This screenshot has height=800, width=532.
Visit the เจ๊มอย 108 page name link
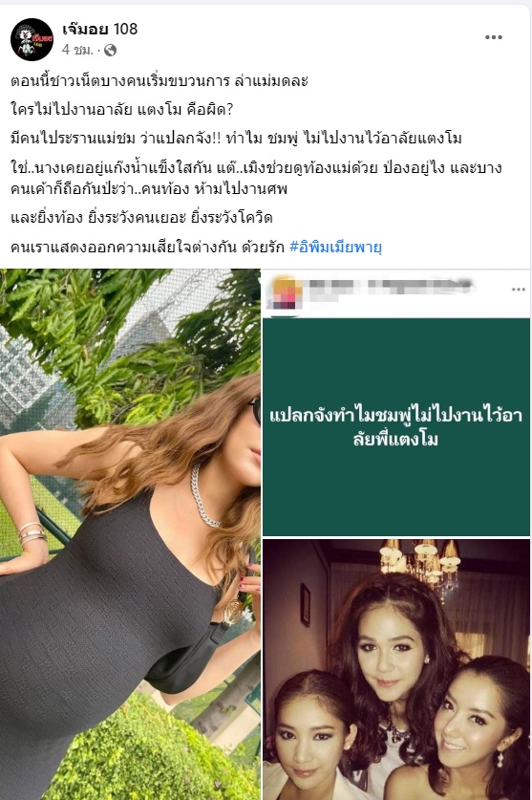pos(100,29)
